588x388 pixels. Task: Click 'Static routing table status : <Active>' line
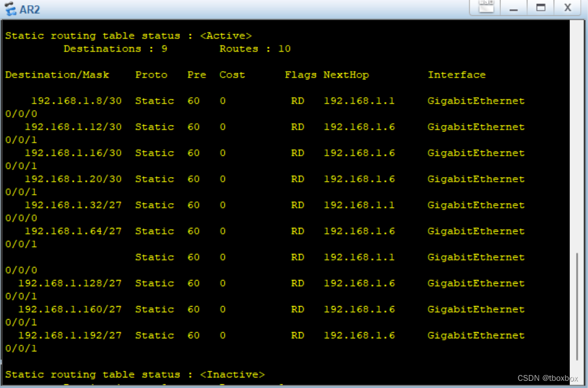click(129, 36)
